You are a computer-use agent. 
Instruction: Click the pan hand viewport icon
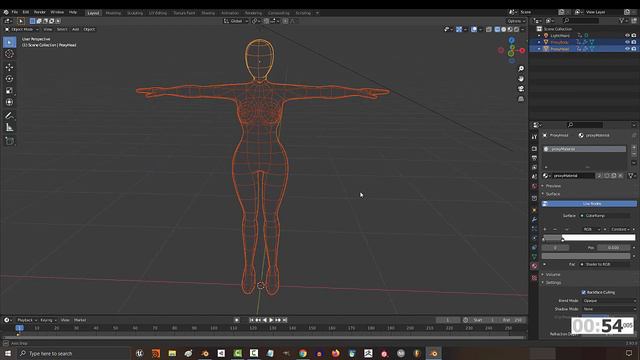coord(521,78)
